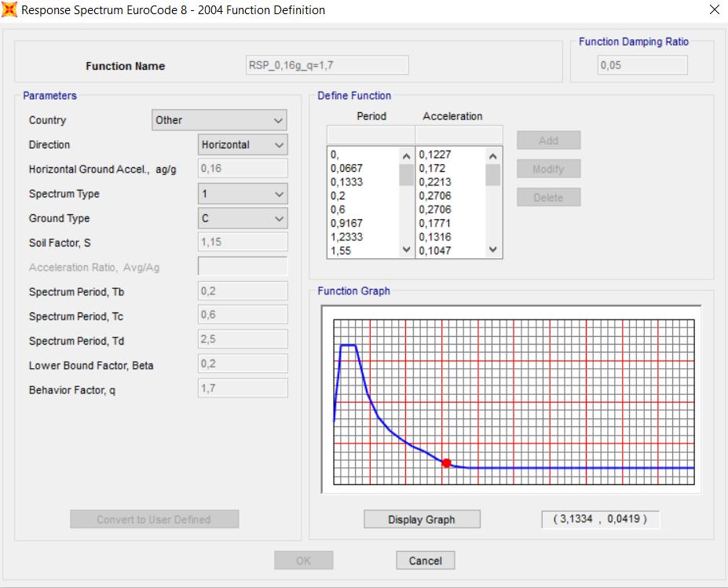Image resolution: width=728 pixels, height=588 pixels.
Task: Click the Acceleration entry box above the list
Action: [x=459, y=135]
